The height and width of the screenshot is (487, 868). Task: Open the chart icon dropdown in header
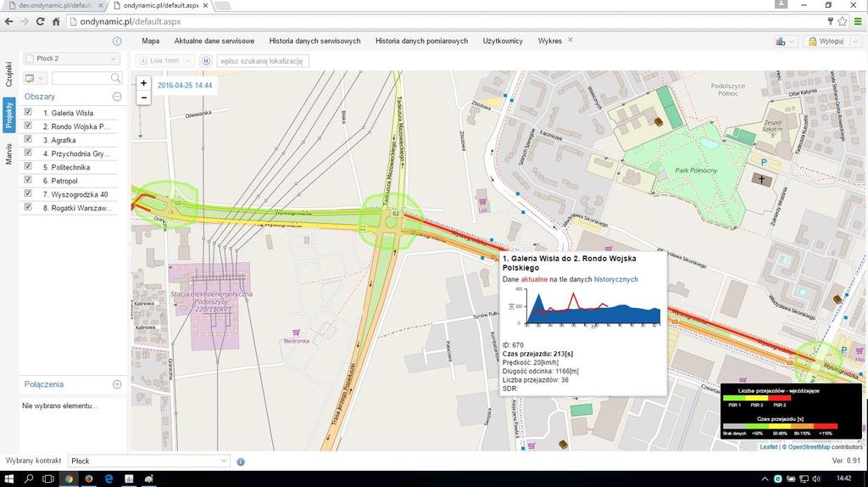pos(785,42)
